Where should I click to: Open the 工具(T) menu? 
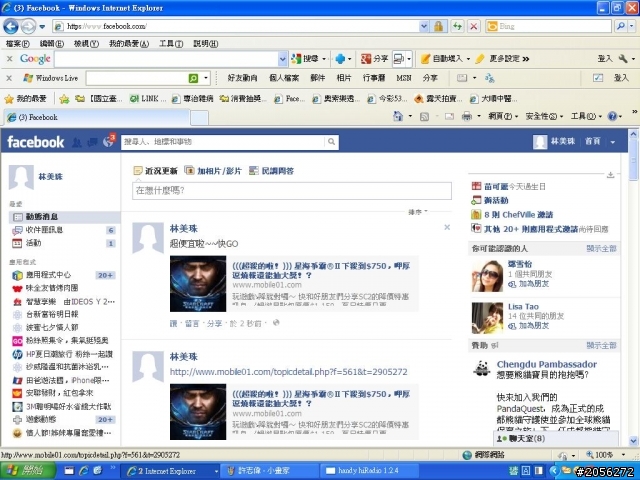pyautogui.click(x=171, y=44)
